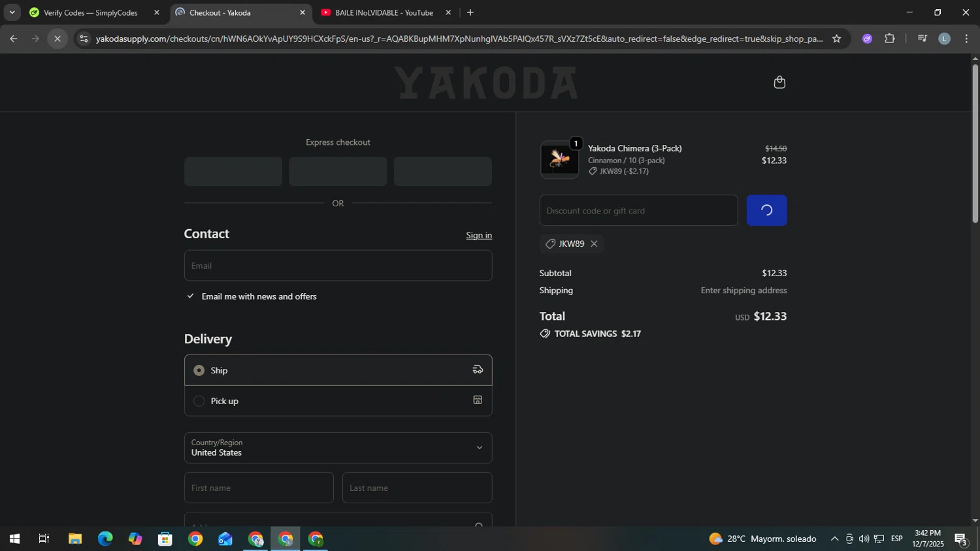The width and height of the screenshot is (980, 551).
Task: Toggle Email me with news and offers
Action: 190,296
